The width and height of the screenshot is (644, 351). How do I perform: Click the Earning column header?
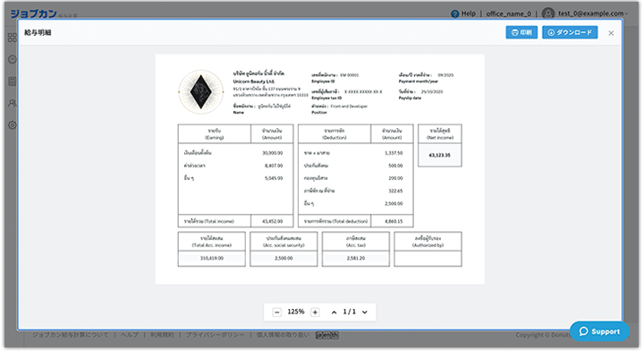click(x=215, y=134)
